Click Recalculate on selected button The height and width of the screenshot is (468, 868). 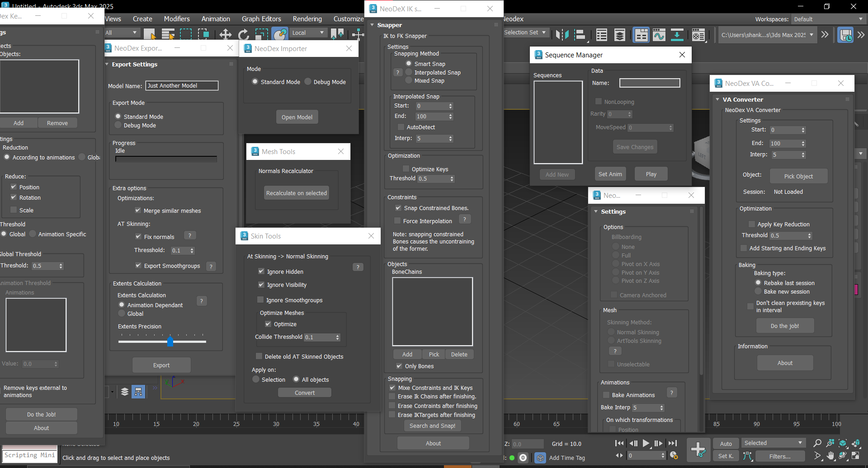[296, 193]
